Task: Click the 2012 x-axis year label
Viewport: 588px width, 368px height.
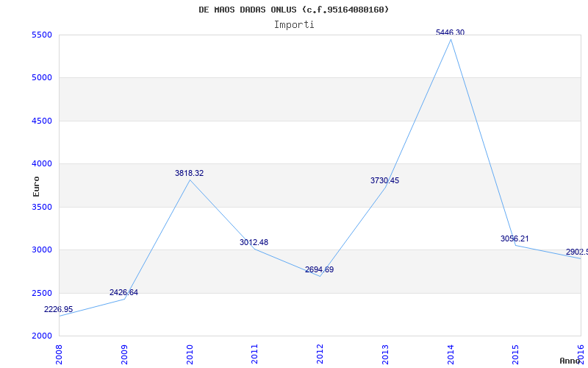Action: point(320,355)
